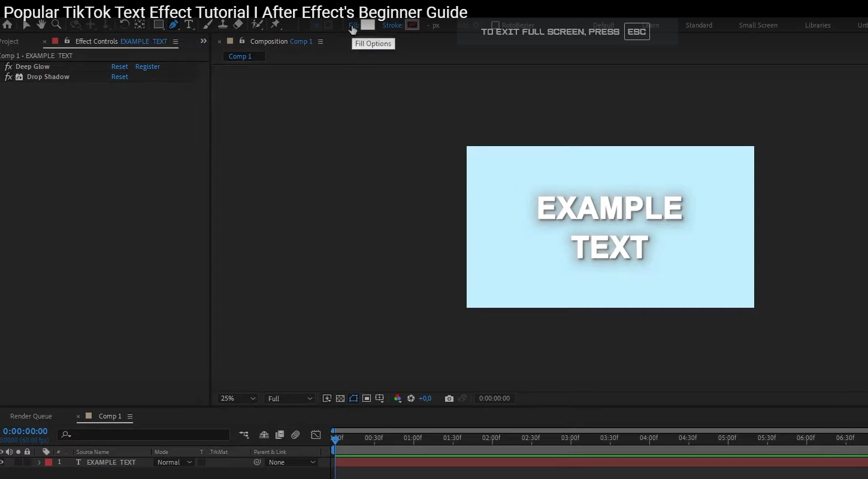Enable the RotoBezier checkbox
The width and height of the screenshot is (868, 479).
click(495, 25)
